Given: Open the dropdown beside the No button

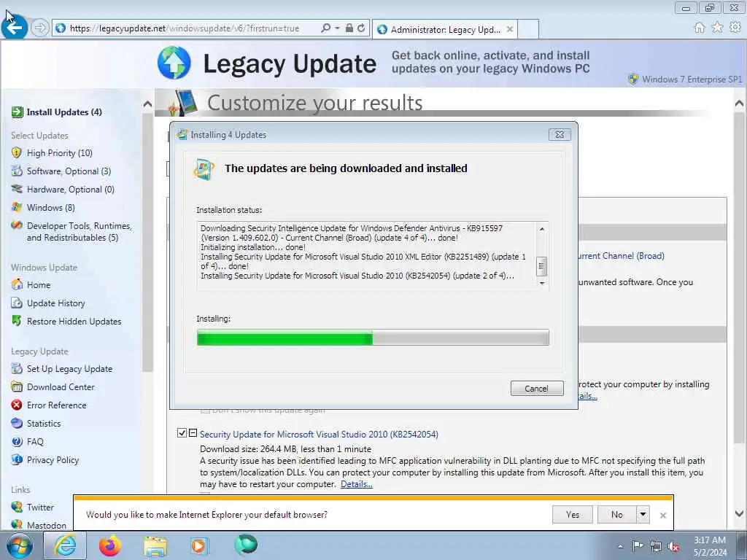Looking at the screenshot, I should [643, 514].
